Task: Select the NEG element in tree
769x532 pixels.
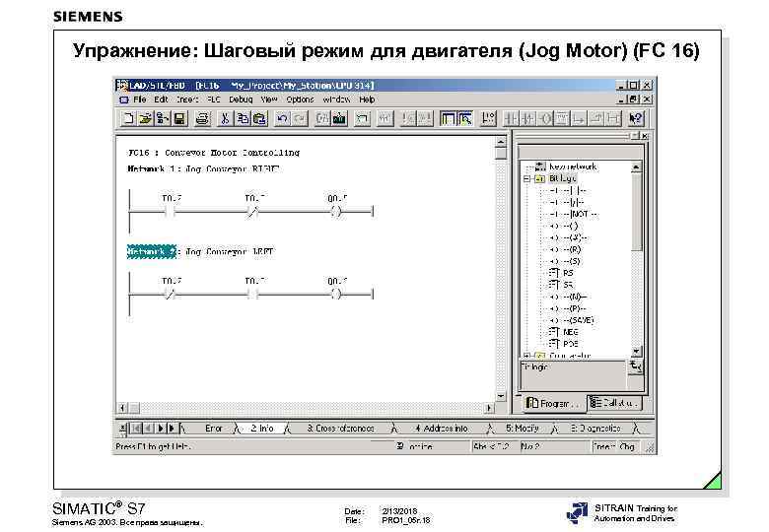Action: 564,332
